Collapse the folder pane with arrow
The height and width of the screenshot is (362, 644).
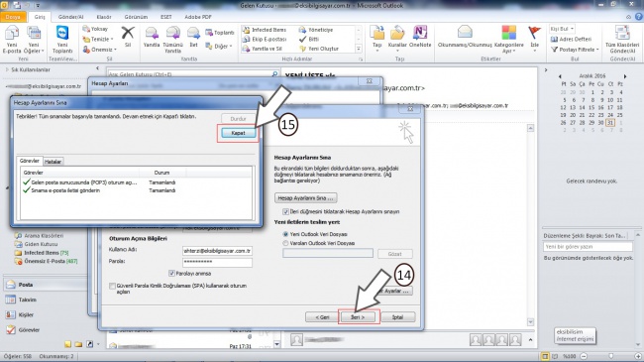click(x=97, y=68)
